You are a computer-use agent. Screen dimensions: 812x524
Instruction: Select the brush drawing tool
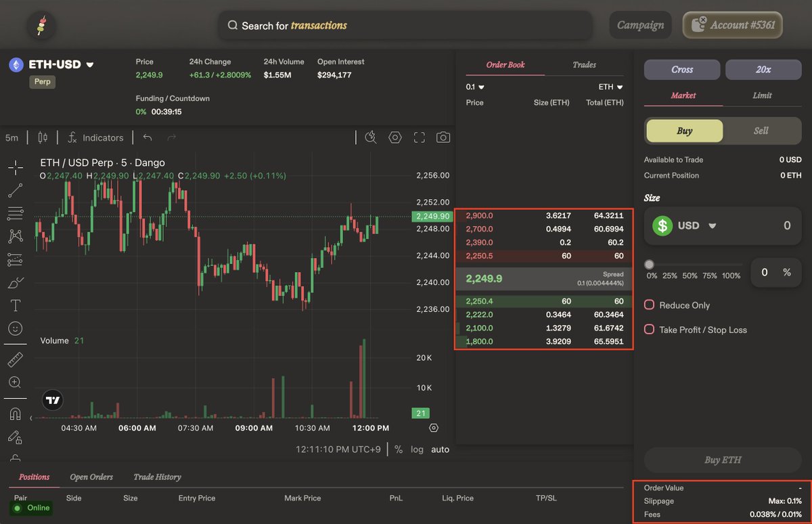click(15, 282)
